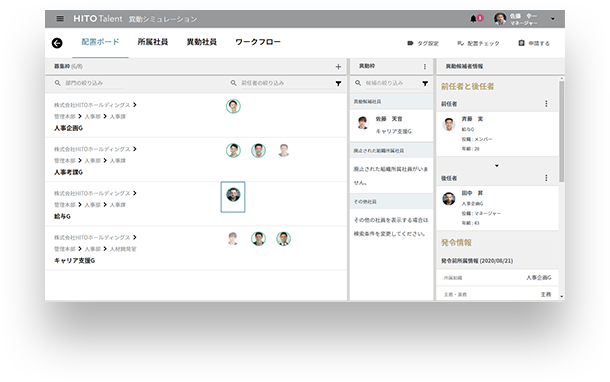
Task: Click the plus icon in 募集枠 header
Action: tap(338, 67)
